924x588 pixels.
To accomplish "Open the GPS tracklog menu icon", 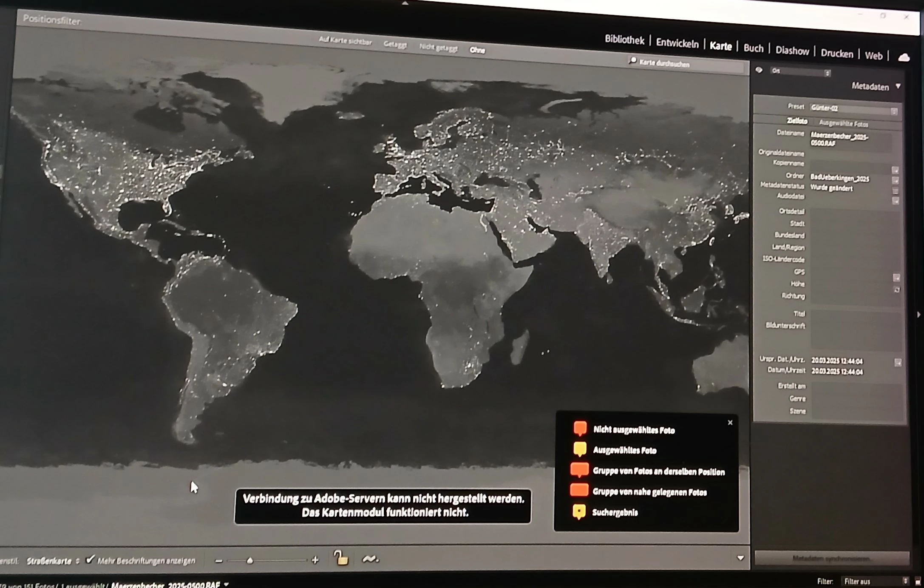I will (370, 559).
